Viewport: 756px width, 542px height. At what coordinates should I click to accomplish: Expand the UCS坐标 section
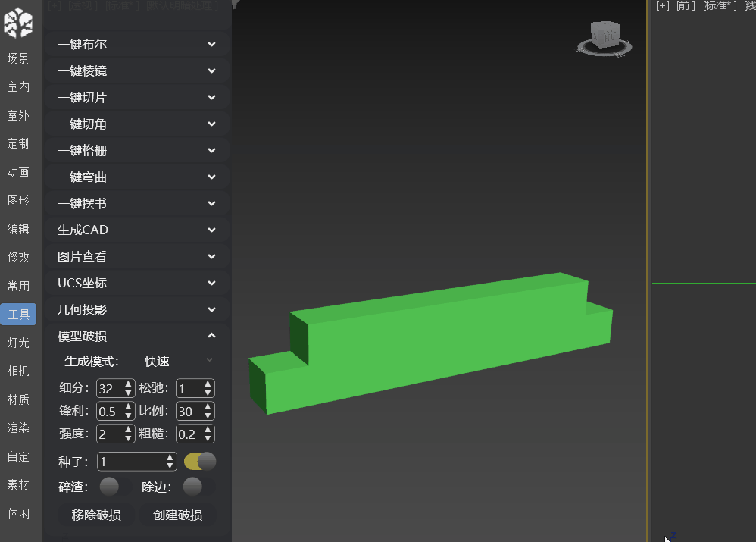pos(137,284)
